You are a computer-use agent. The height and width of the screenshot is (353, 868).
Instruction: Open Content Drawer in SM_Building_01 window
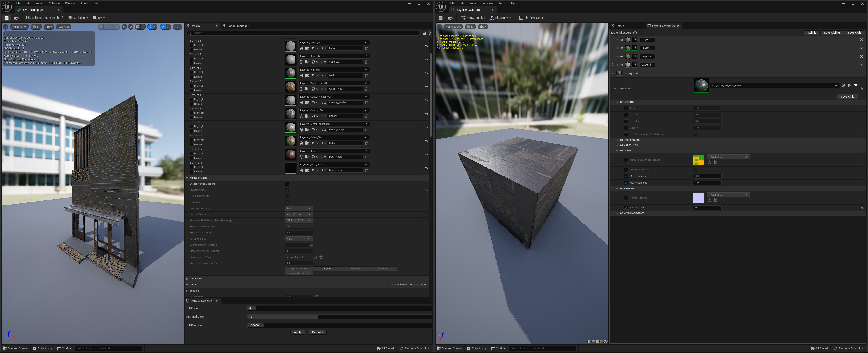tap(15, 348)
